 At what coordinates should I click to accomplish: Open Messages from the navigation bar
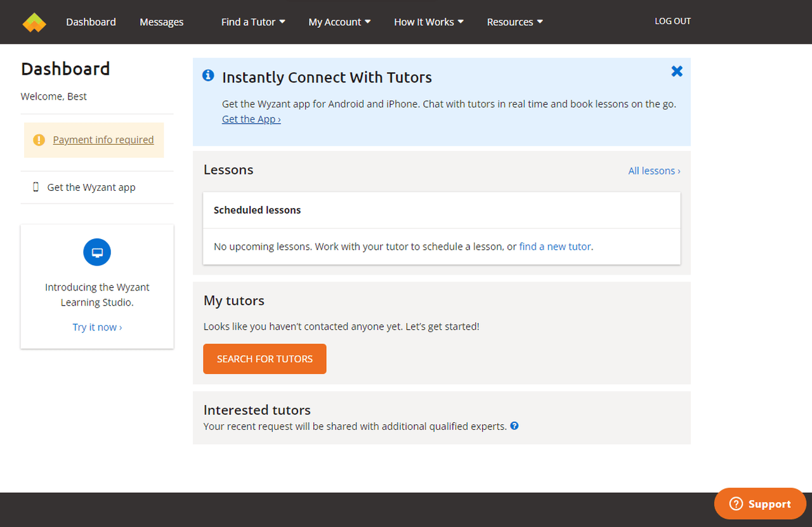point(161,22)
